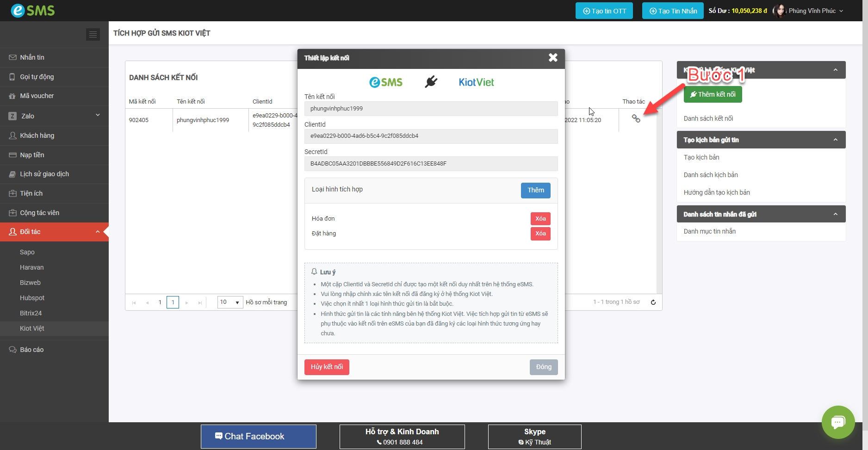Open the records per page dropdown

tap(230, 302)
